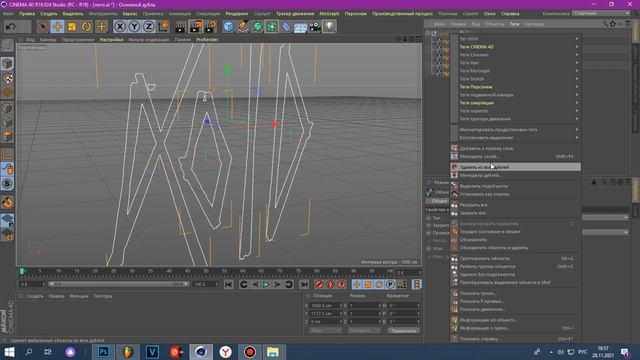Expand the Теги Персонаж submenu
Viewport: 640px width, 360px height.
[x=516, y=87]
